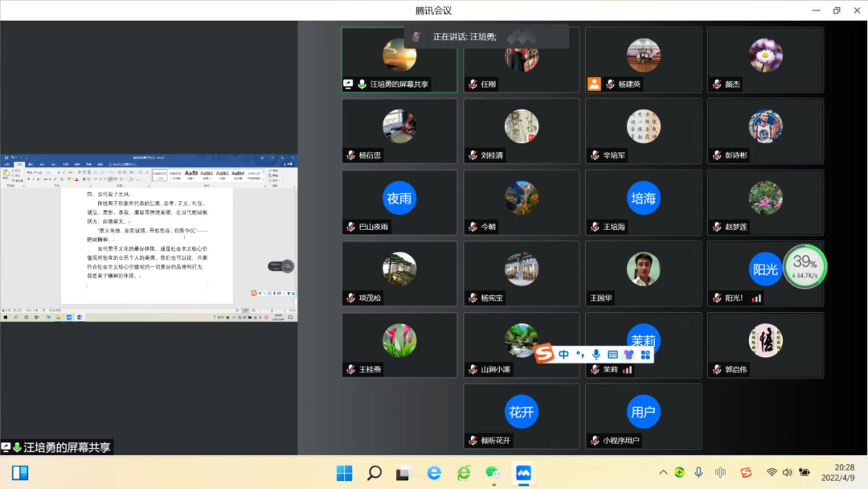Click muted mic icon beside 王桂燕

coord(351,369)
